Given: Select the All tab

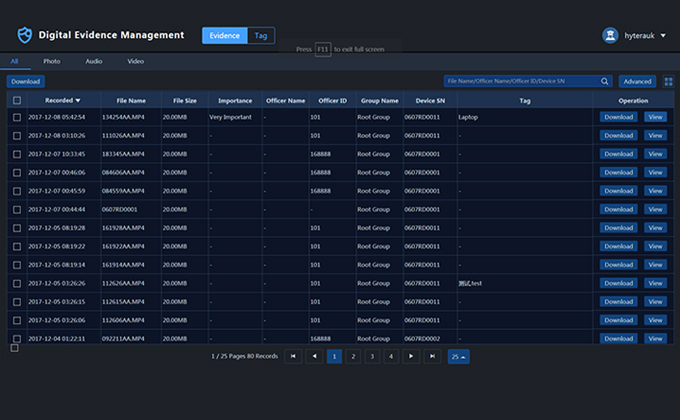Looking at the screenshot, I should 14,61.
